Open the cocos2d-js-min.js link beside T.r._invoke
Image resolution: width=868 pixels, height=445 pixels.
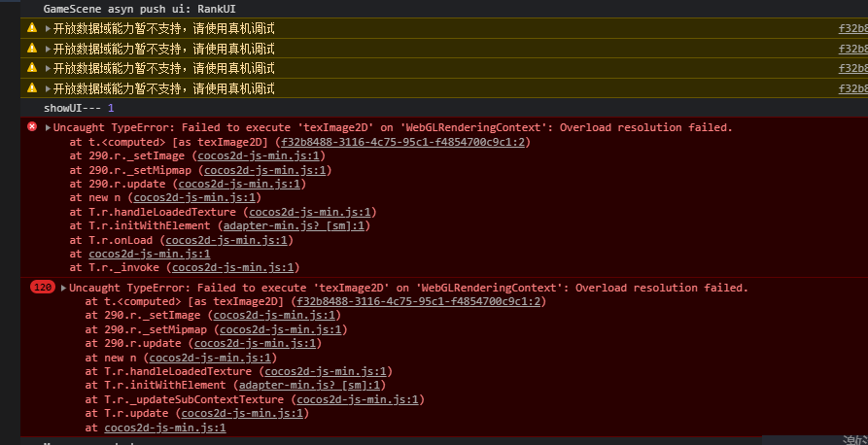click(235, 267)
